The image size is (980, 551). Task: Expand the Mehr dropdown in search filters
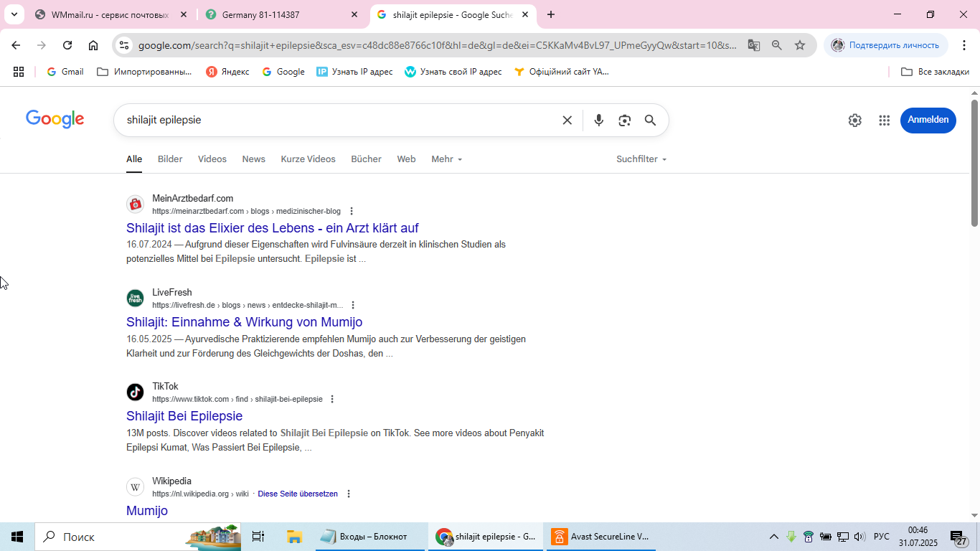click(446, 159)
